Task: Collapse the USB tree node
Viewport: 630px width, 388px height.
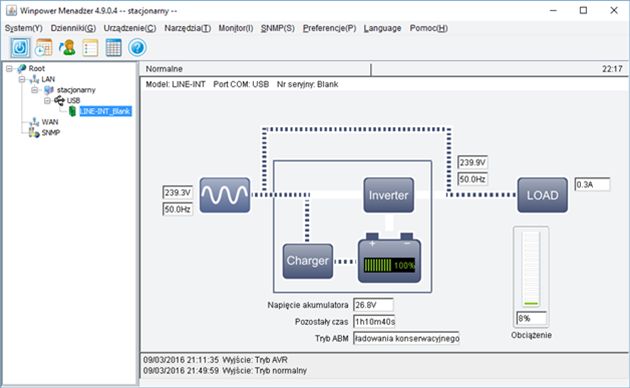Action: tap(47, 100)
